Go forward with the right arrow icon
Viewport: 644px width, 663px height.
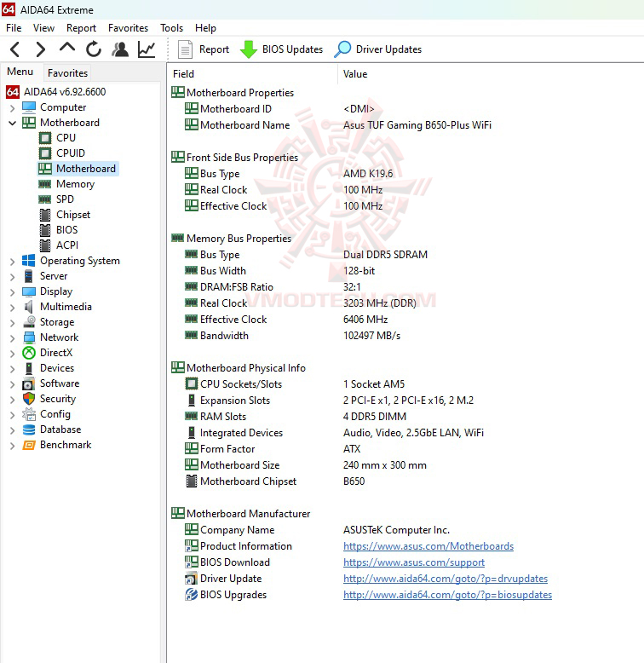click(40, 49)
